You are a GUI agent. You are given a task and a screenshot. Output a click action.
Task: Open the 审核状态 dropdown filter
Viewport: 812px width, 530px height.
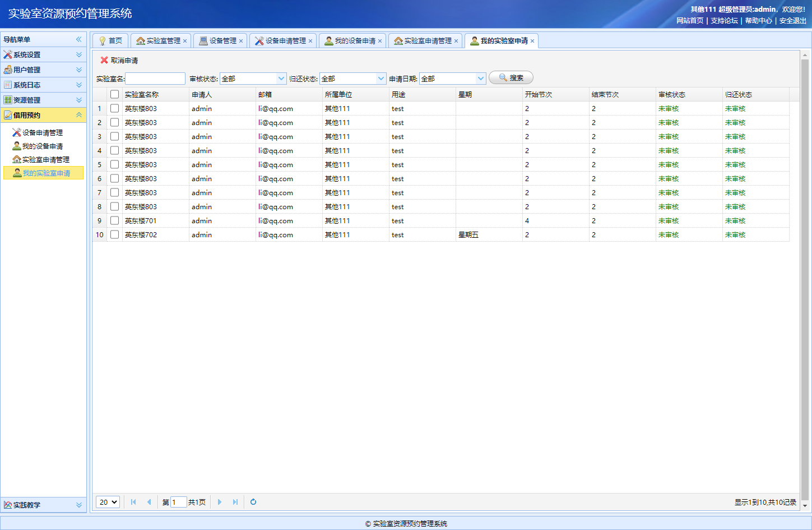(281, 79)
